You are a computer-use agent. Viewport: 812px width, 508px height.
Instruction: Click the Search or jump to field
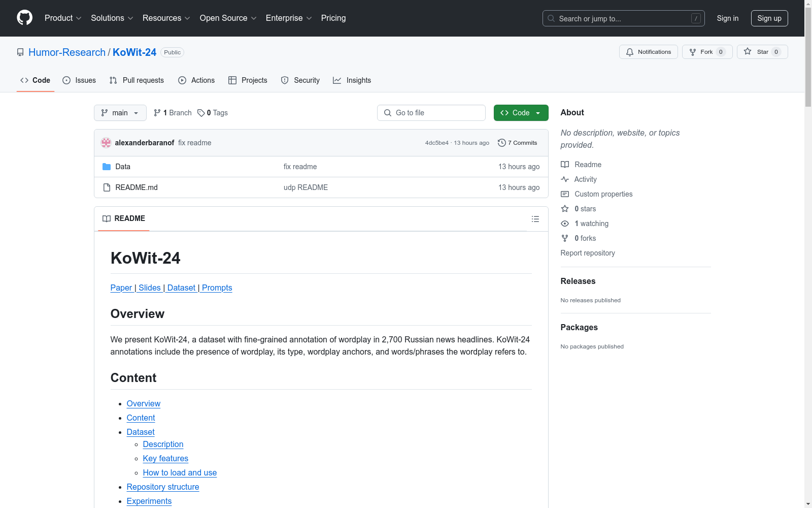pos(624,18)
